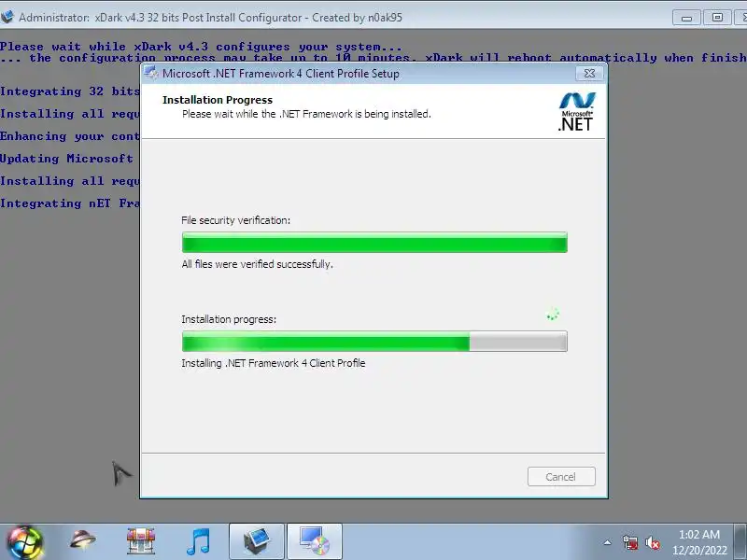Click the File security verification progress bar
Viewport: 747px width, 560px height.
(374, 243)
